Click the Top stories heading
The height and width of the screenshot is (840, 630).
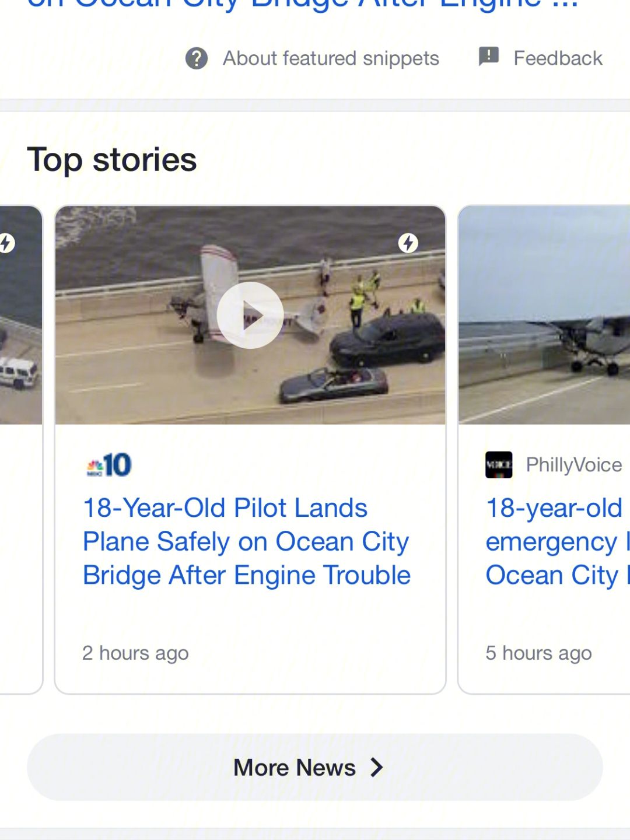tap(112, 160)
